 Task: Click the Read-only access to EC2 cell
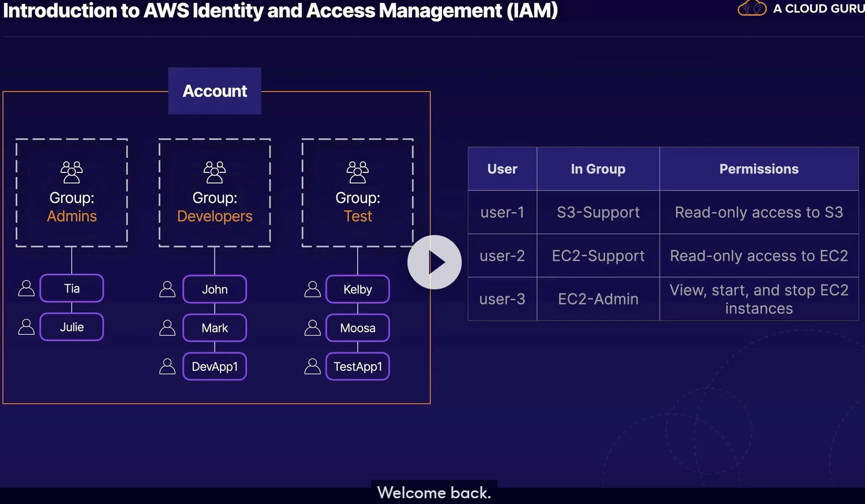pos(759,255)
